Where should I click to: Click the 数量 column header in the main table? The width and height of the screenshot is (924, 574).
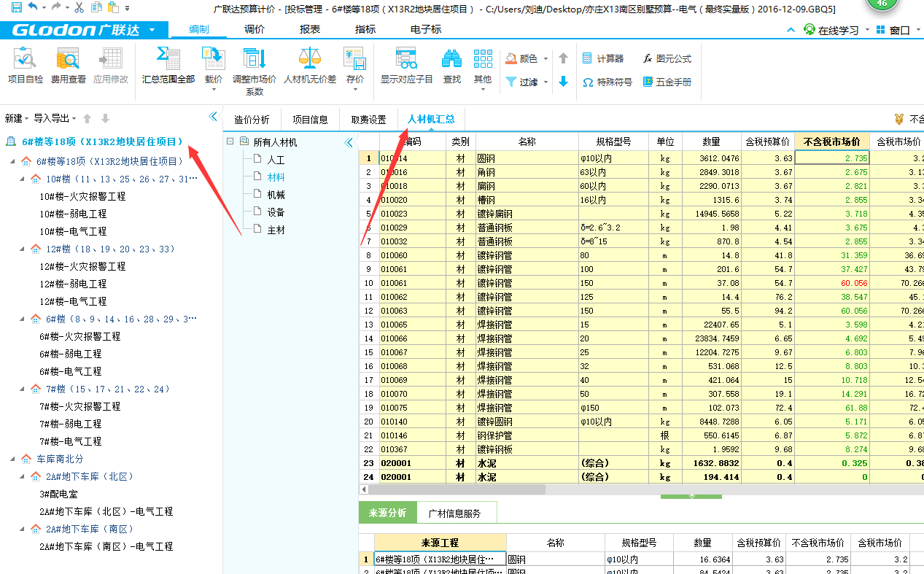[711, 141]
